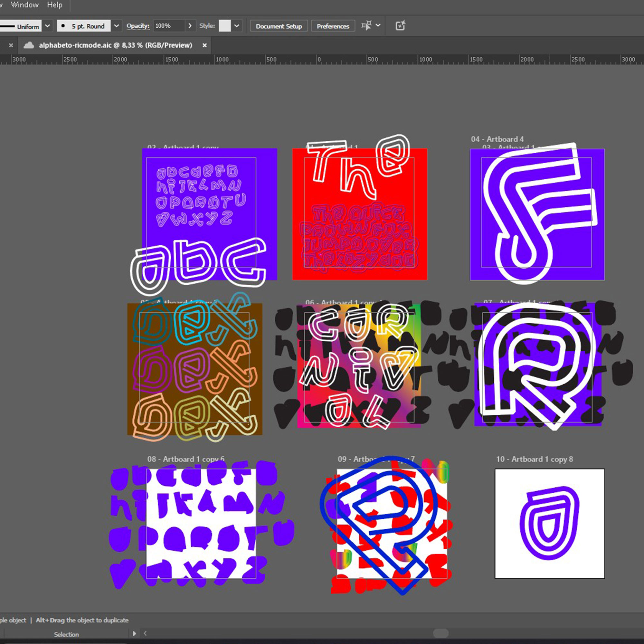Open the Window menu

pos(25,5)
